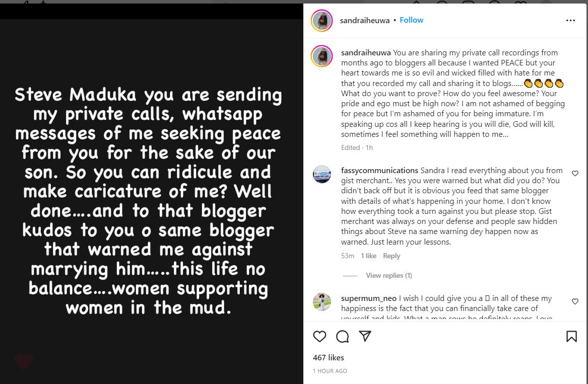Like the post with heart icon
Screen dimensions: 588x384
pos(319,336)
